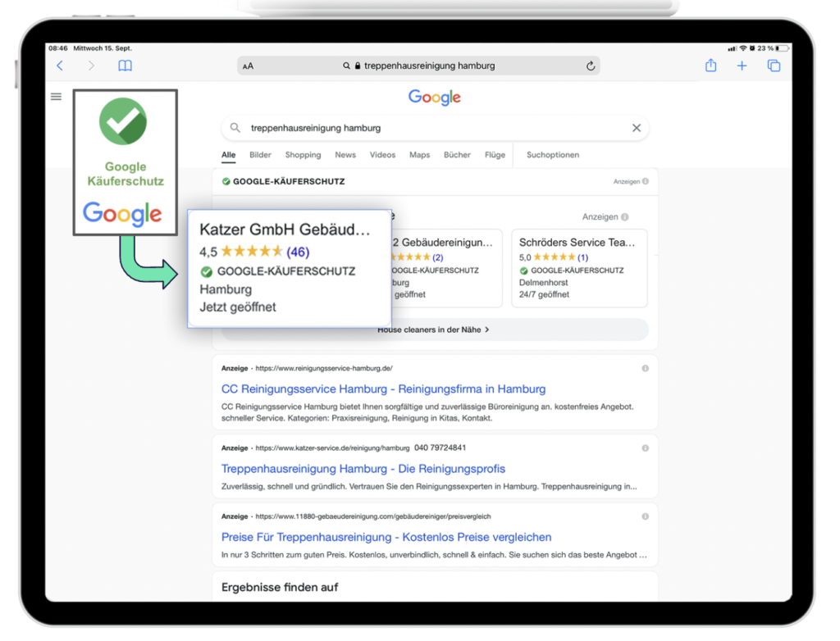Click info icon beside CC Reinigungsservice ad
This screenshot has height=641, width=840.
click(x=645, y=369)
